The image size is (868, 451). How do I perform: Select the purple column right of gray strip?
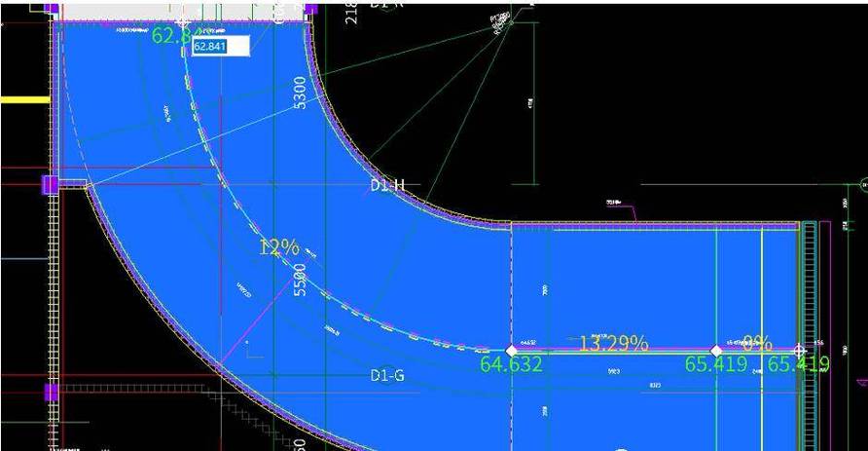311,9
